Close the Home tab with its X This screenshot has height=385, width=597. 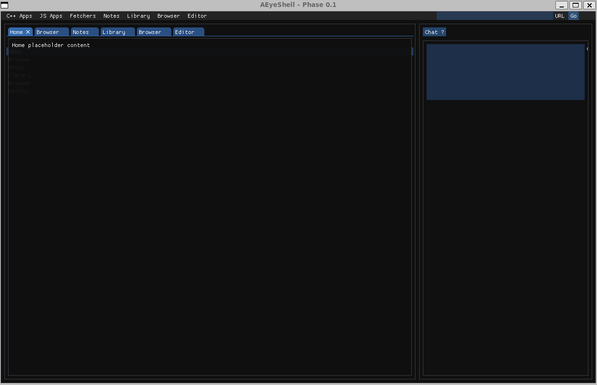(x=28, y=32)
